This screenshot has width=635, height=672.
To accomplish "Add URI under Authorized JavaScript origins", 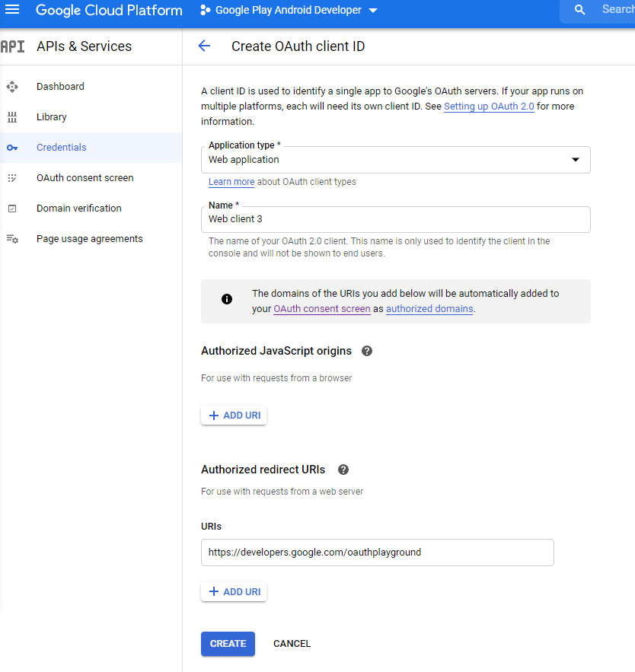I will (234, 416).
